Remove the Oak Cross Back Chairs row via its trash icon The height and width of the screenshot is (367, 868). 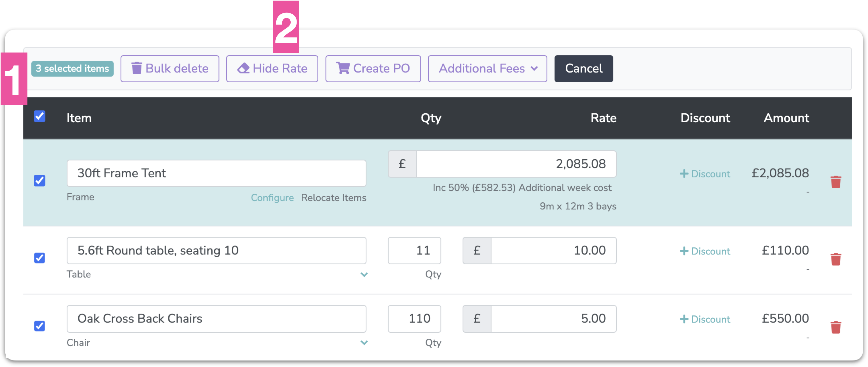click(x=836, y=327)
